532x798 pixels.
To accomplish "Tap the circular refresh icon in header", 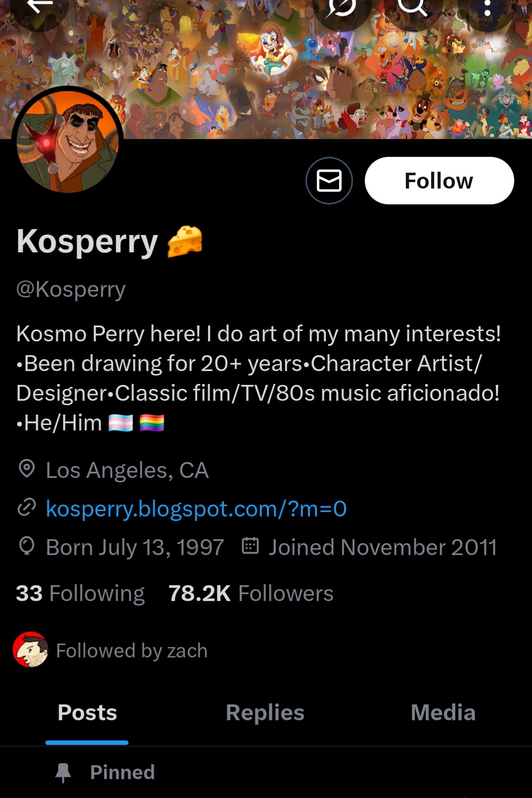I will [x=342, y=7].
